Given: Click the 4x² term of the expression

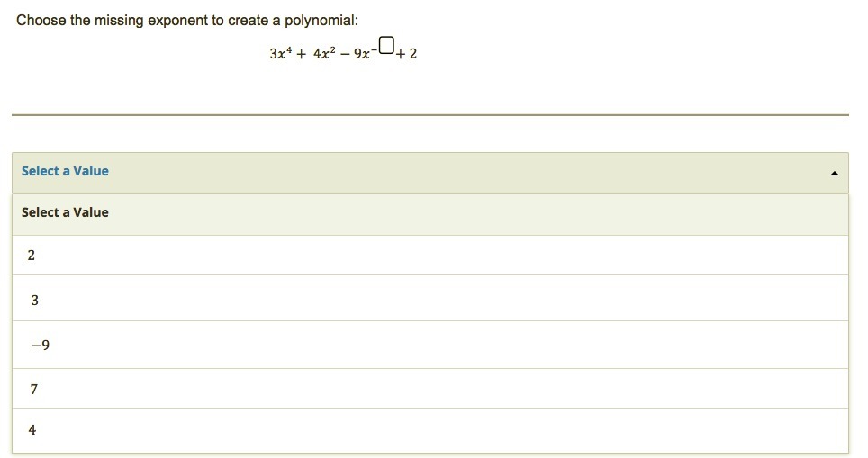Looking at the screenshot, I should (324, 52).
